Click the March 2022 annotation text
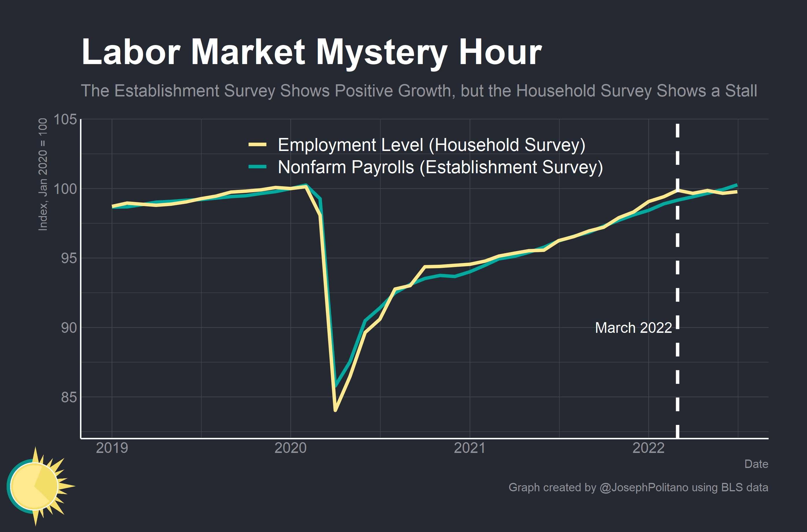Viewport: 807px width, 532px height. [x=633, y=328]
